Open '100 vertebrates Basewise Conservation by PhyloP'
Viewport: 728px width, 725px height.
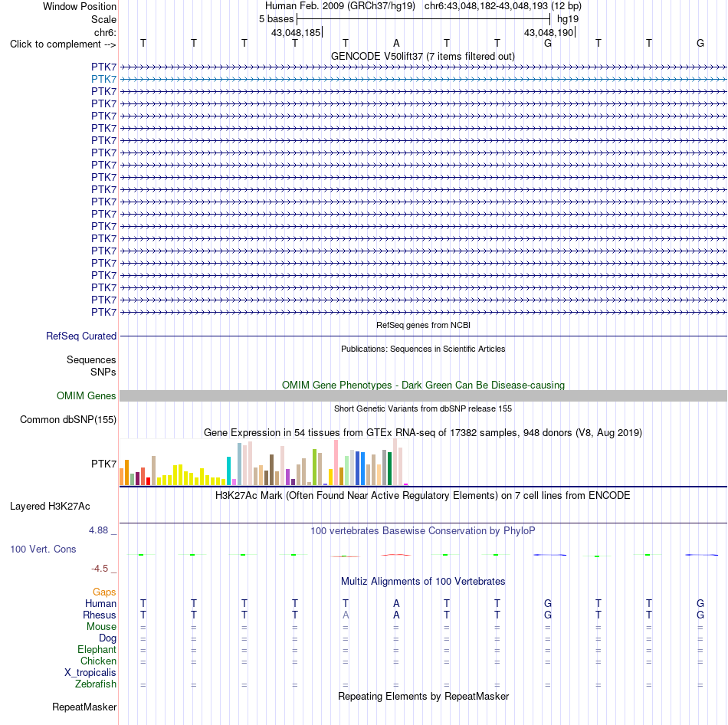(x=423, y=530)
